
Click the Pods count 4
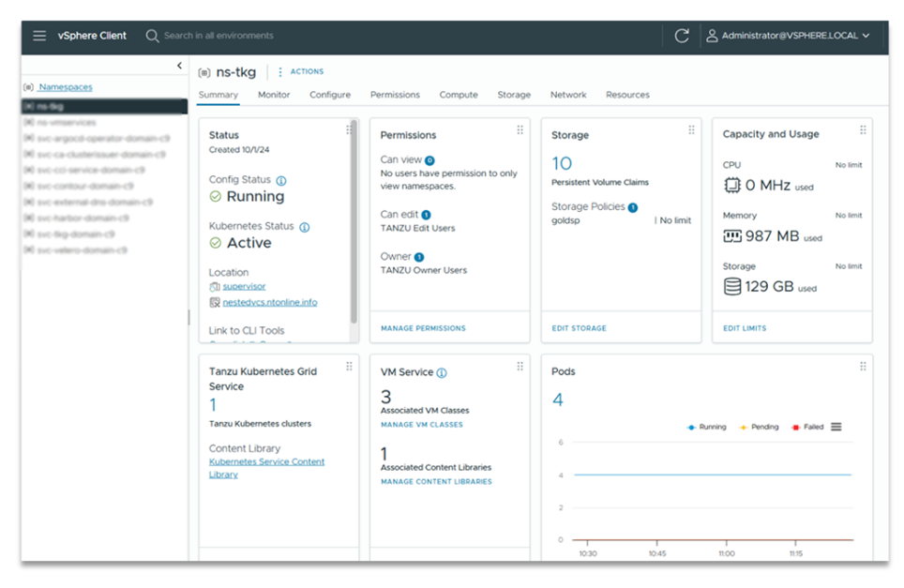tap(558, 400)
